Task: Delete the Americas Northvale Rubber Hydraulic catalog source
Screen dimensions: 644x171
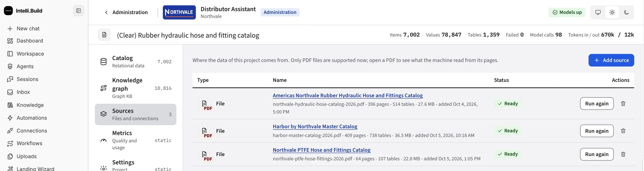Action: pyautogui.click(x=623, y=104)
